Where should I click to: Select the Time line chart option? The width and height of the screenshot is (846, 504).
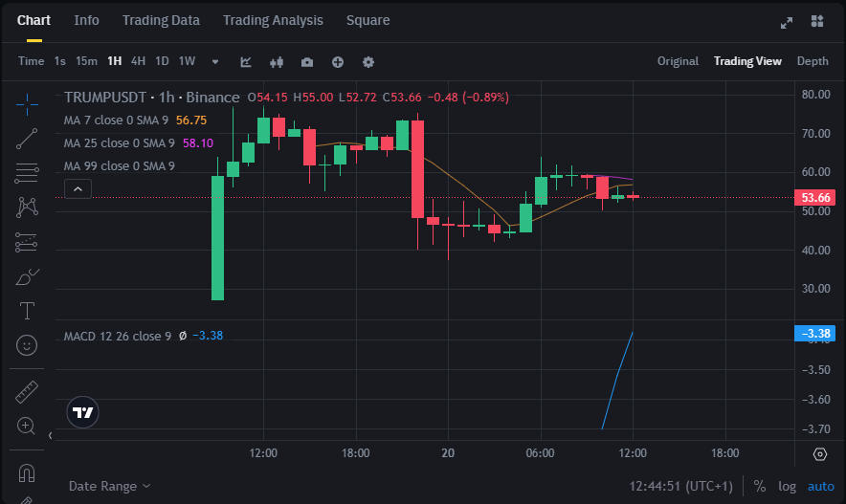[x=32, y=61]
